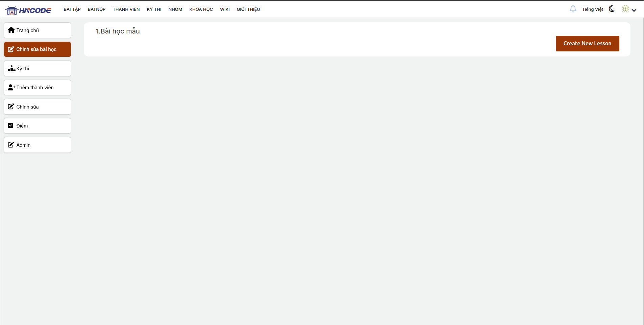This screenshot has width=644, height=325.
Task: Click the pencil icon beside Chỉnh sửa
Action: [11, 107]
